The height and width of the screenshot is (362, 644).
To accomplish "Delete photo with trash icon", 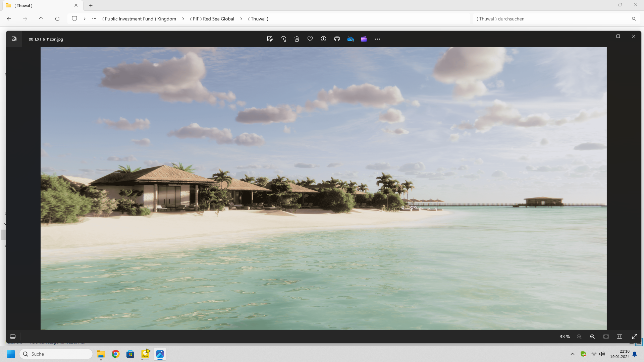I will 297,39.
